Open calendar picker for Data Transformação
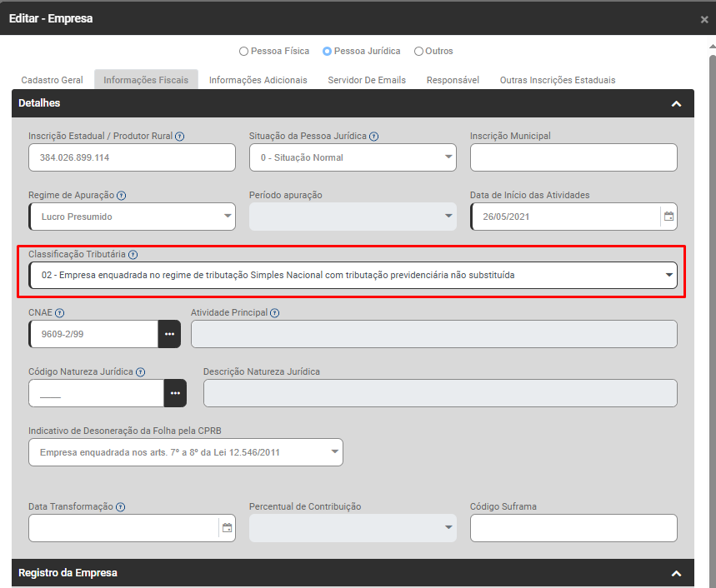 click(x=226, y=528)
